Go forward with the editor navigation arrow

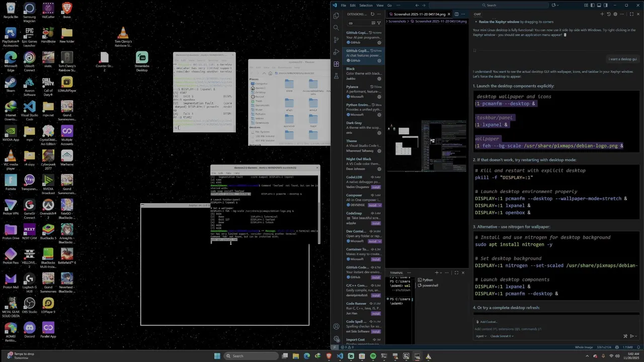click(424, 5)
